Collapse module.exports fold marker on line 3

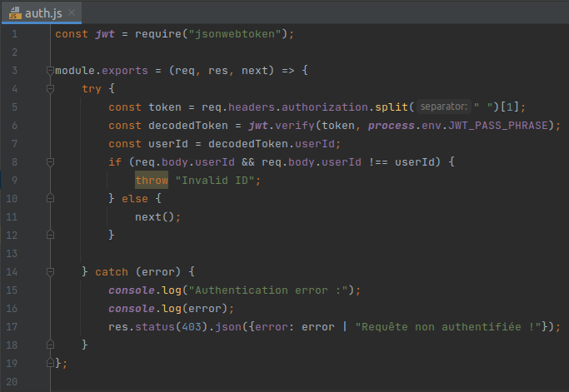point(51,71)
